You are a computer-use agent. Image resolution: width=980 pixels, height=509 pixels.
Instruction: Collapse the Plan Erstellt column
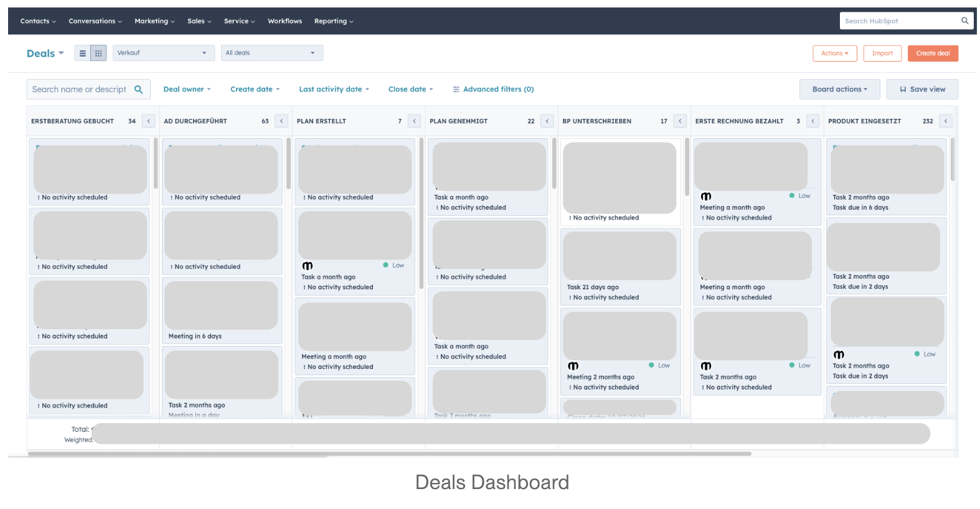[x=415, y=121]
